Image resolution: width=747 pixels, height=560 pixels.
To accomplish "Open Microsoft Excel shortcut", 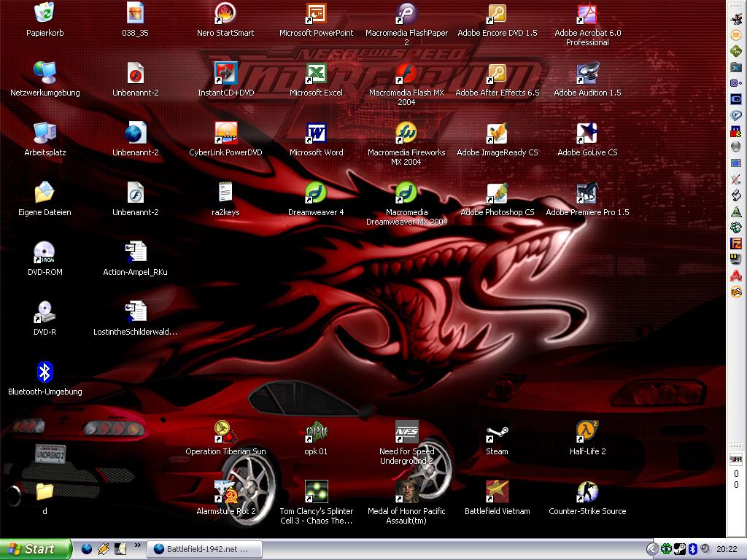I will click(x=316, y=73).
